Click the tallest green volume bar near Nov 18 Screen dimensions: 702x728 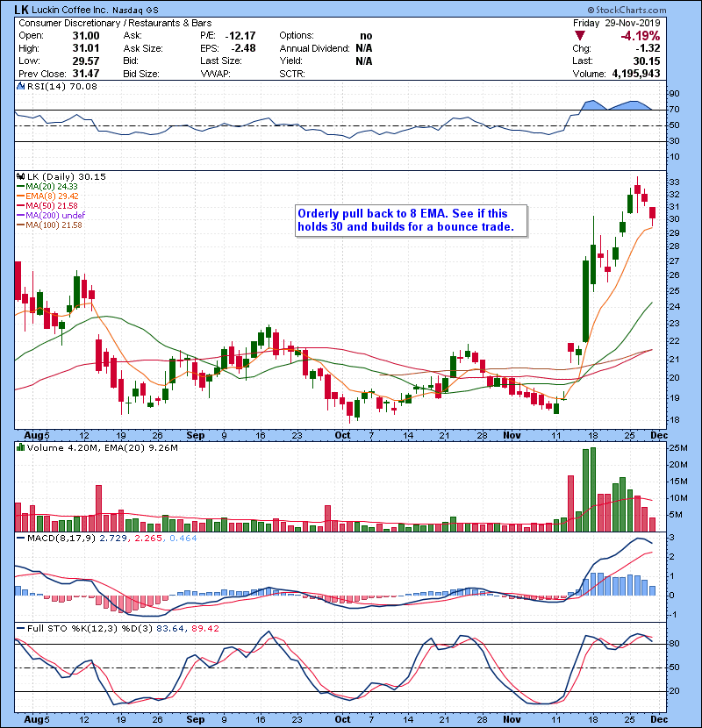pos(593,489)
